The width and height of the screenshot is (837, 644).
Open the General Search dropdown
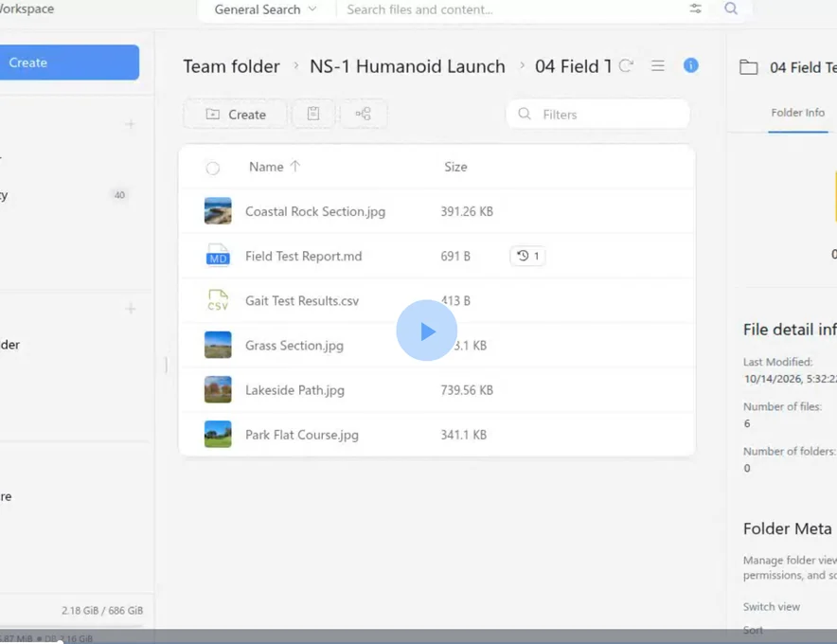coord(265,9)
